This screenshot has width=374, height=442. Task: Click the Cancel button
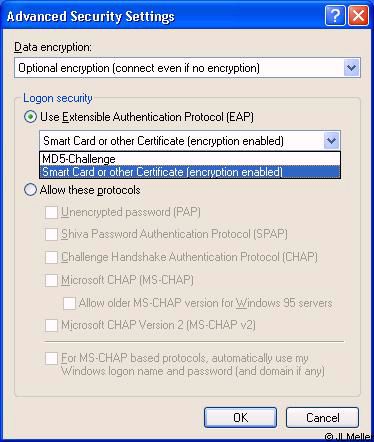tap(322, 417)
